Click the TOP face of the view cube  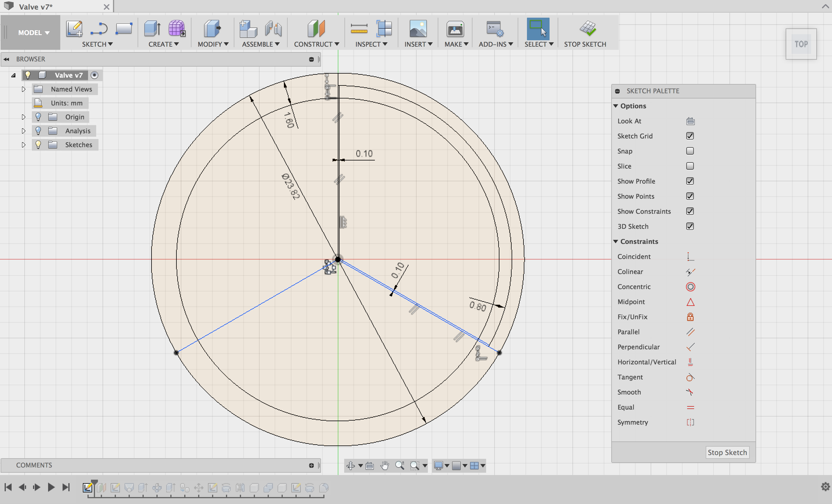[x=801, y=44]
